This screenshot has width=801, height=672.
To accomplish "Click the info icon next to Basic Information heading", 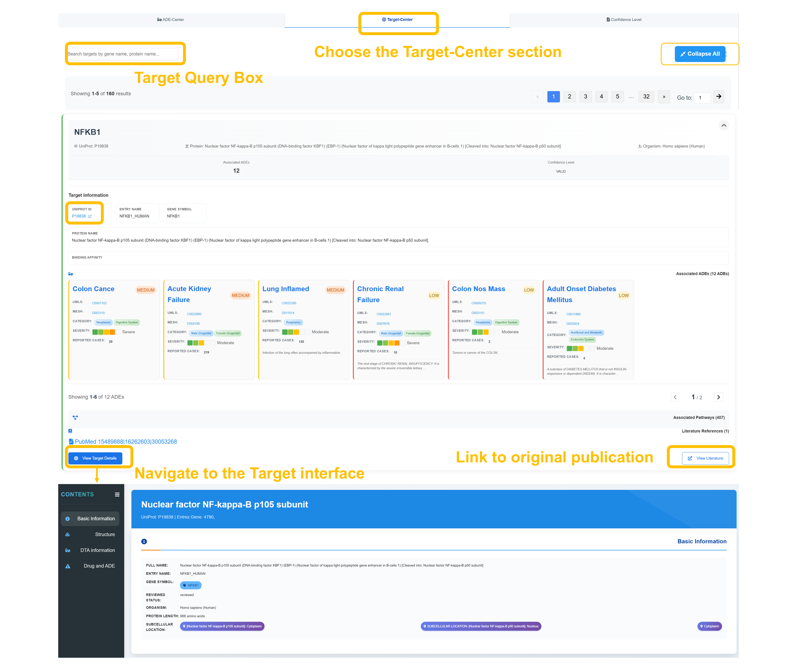I will click(x=144, y=542).
